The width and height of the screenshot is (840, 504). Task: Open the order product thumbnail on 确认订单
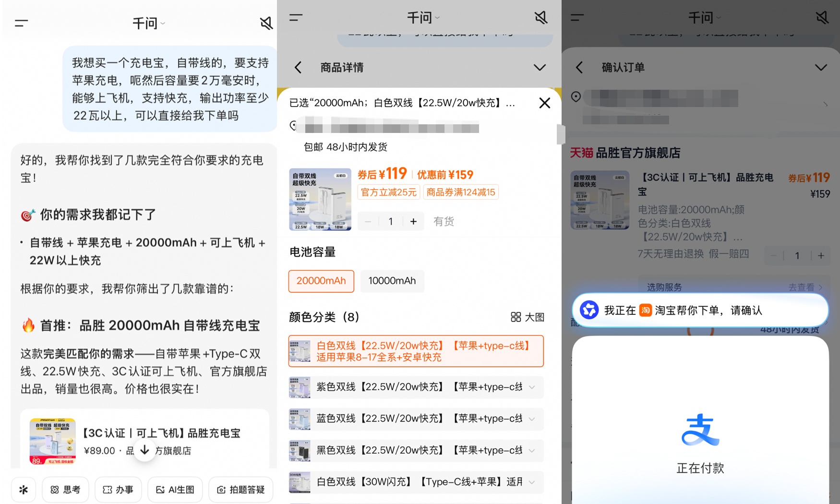pyautogui.click(x=600, y=200)
